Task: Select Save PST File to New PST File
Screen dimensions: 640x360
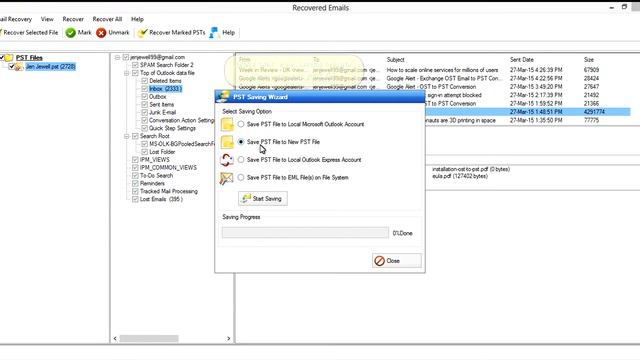Action: (241, 142)
